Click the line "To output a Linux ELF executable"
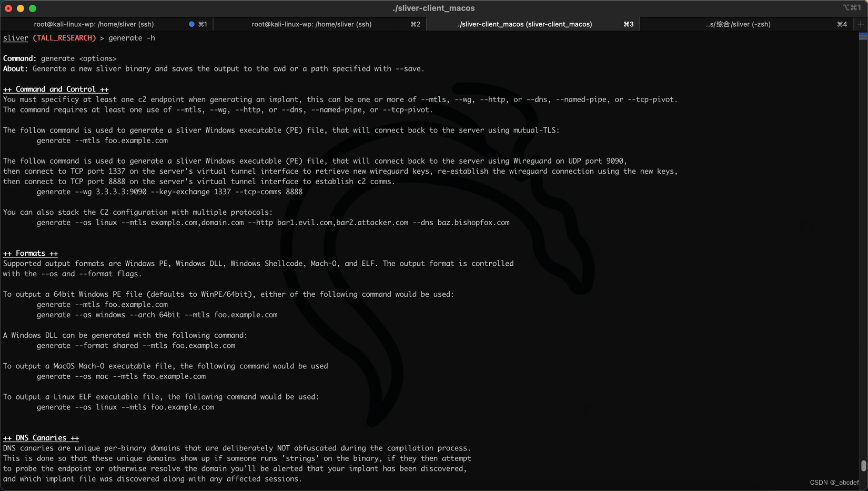The image size is (868, 491). click(161, 397)
